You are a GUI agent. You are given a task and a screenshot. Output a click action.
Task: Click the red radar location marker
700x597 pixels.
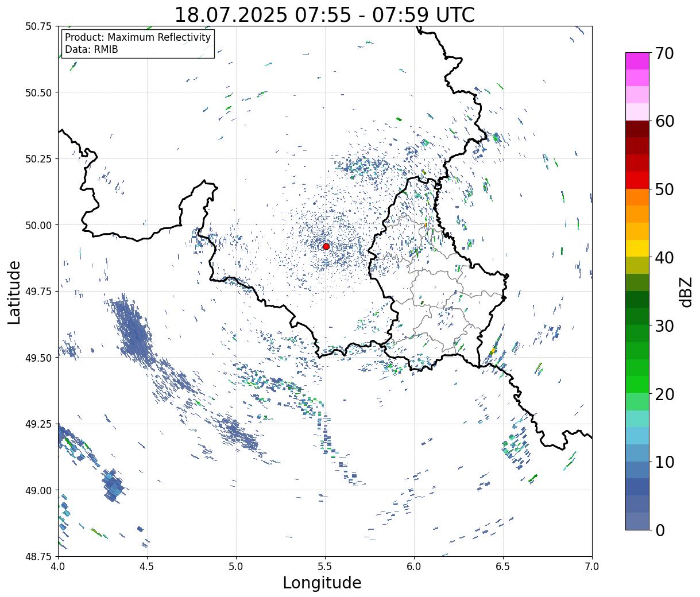326,246
